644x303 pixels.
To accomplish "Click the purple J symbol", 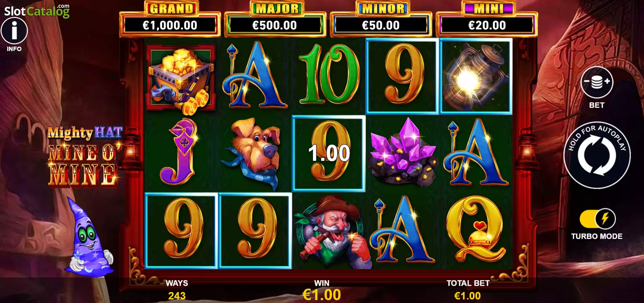I will click(179, 152).
